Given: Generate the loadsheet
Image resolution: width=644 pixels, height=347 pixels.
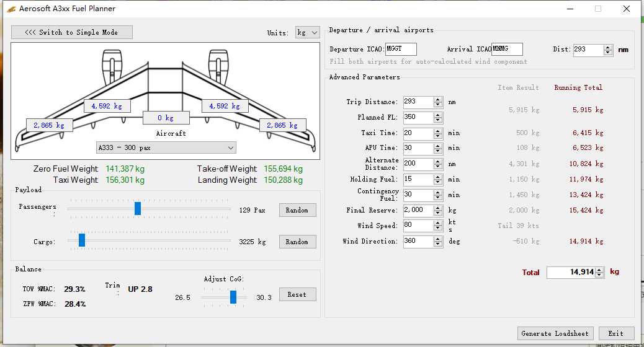Looking at the screenshot, I should [x=555, y=333].
